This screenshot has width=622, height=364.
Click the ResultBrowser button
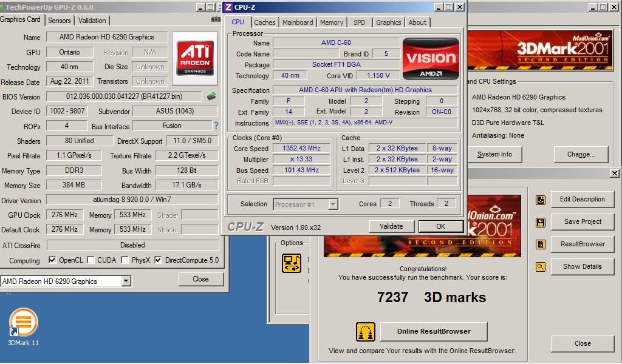coord(583,244)
